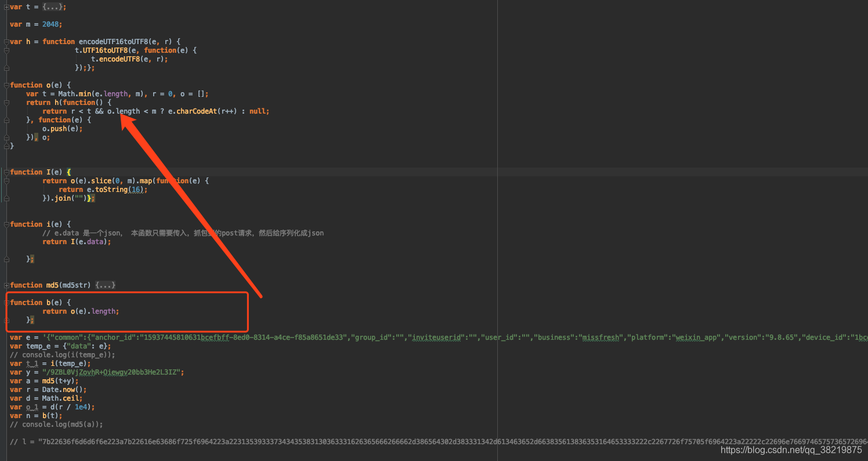Collapse function o(e) via gutter marker
868x461 pixels.
6,85
